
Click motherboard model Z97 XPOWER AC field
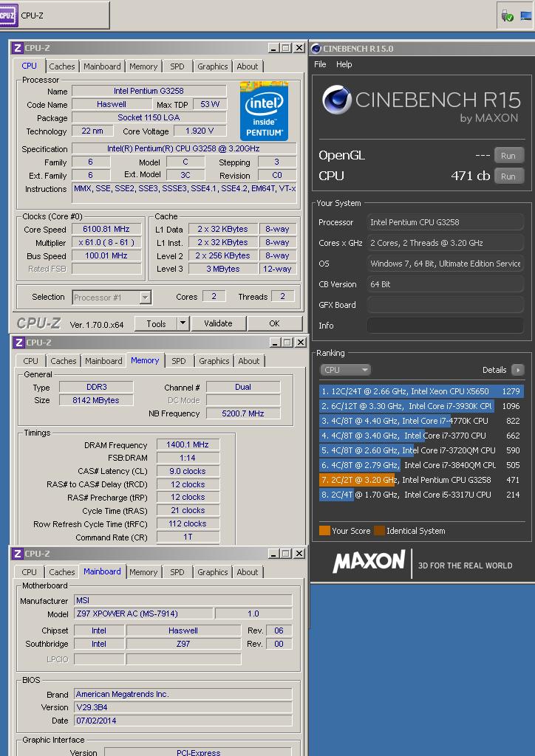143,614
